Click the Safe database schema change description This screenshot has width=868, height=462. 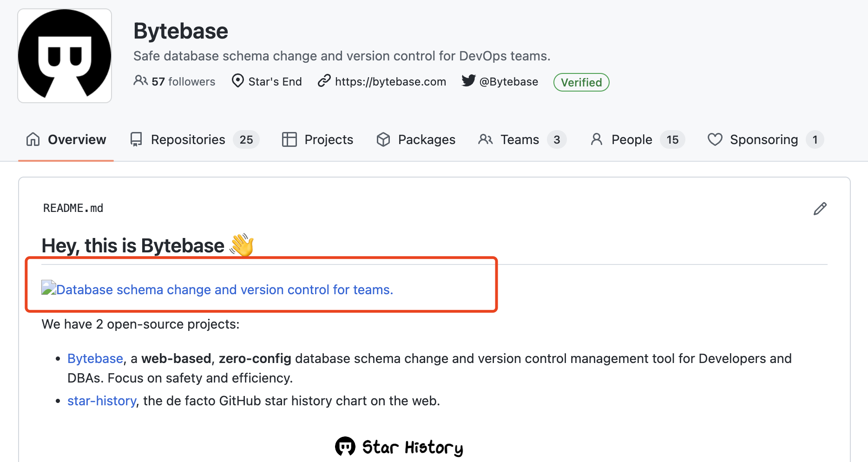tap(342, 56)
